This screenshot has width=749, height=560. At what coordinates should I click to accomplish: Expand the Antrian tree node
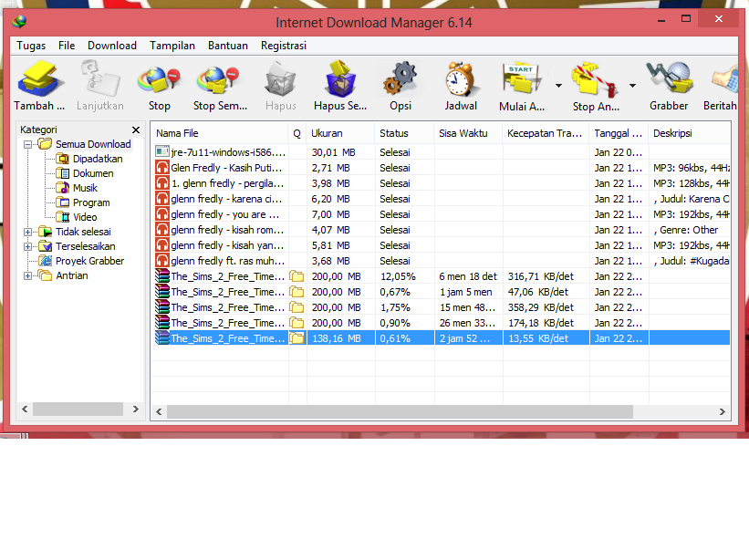[x=27, y=276]
